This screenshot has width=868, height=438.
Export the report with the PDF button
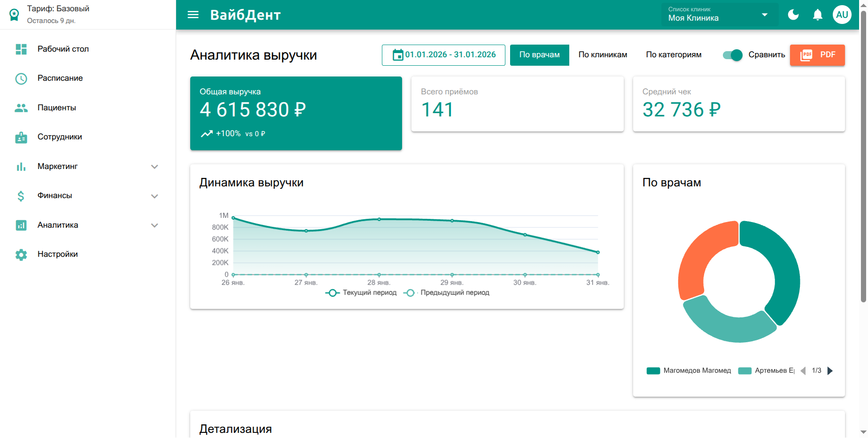pos(817,55)
